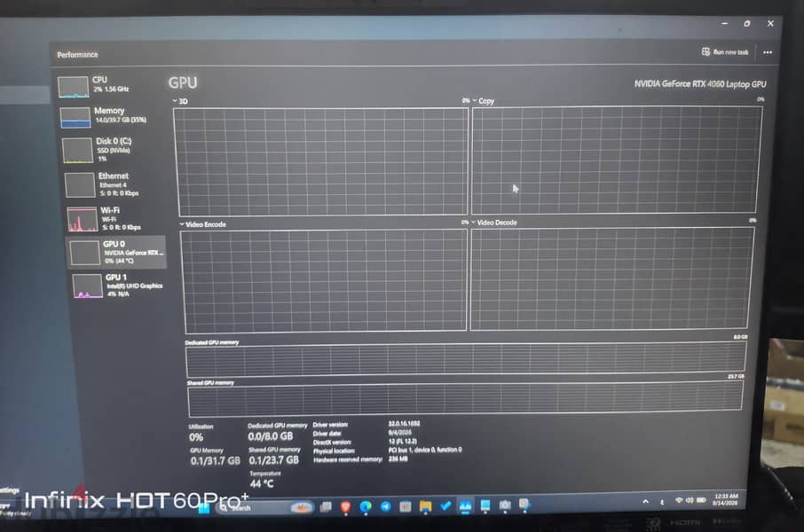Click the Copy engine usage graph
The height and width of the screenshot is (532, 804).
pyautogui.click(x=617, y=160)
